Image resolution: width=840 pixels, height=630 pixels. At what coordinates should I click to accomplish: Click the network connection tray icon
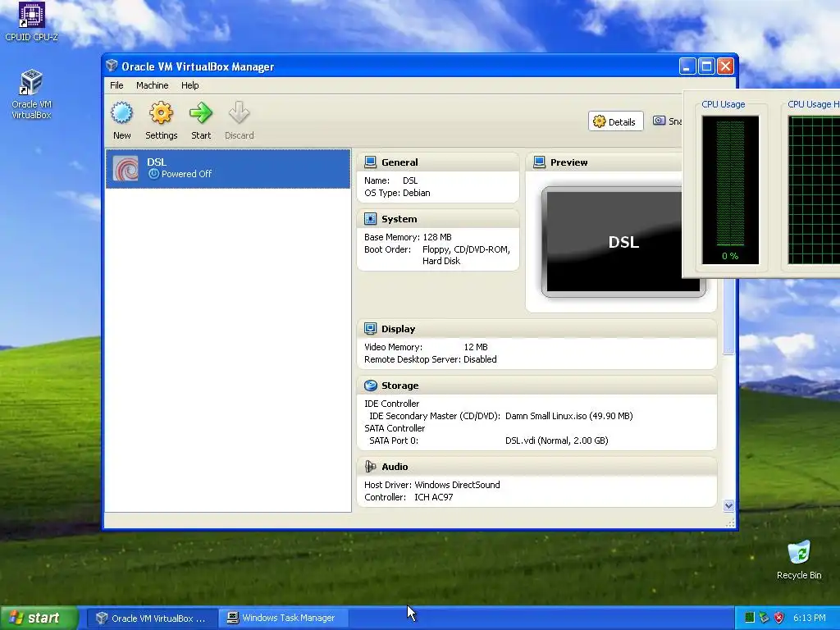coord(765,618)
